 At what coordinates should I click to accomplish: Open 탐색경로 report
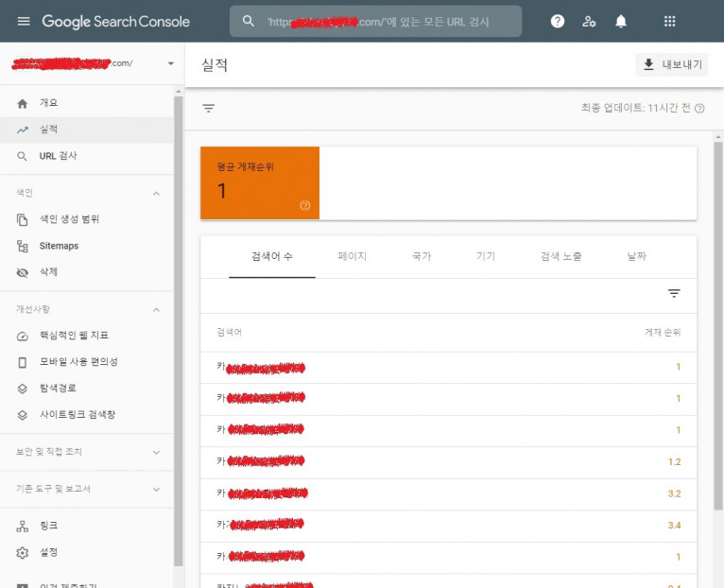tap(87, 388)
